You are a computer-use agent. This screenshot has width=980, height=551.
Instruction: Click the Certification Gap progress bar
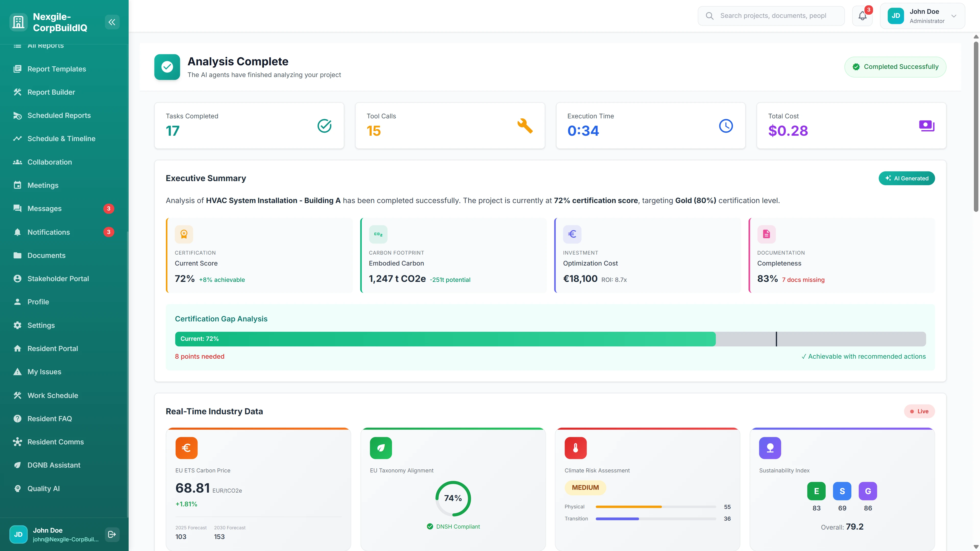(550, 339)
